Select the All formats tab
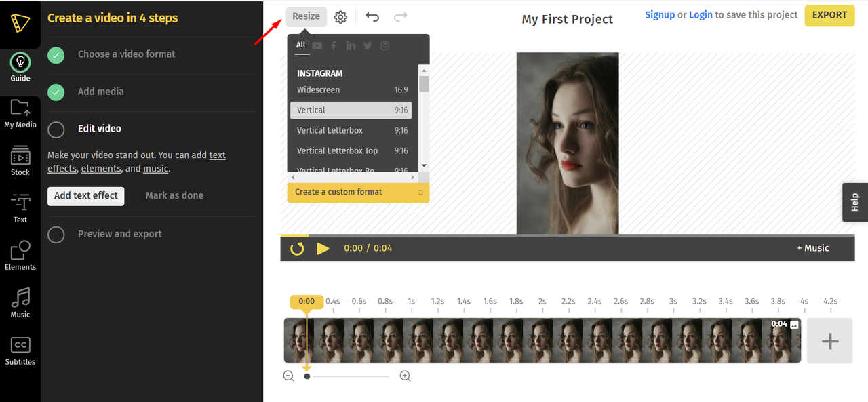This screenshot has width=868, height=402. point(301,45)
